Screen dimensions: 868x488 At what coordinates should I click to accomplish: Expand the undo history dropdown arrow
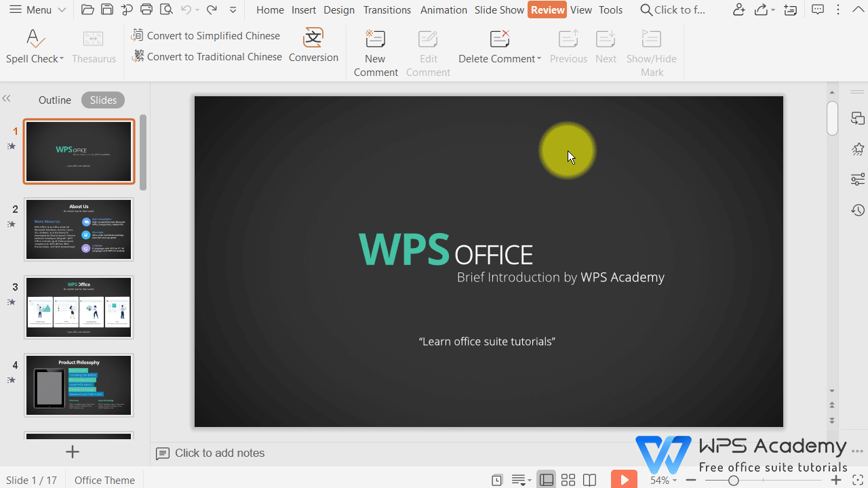click(197, 10)
